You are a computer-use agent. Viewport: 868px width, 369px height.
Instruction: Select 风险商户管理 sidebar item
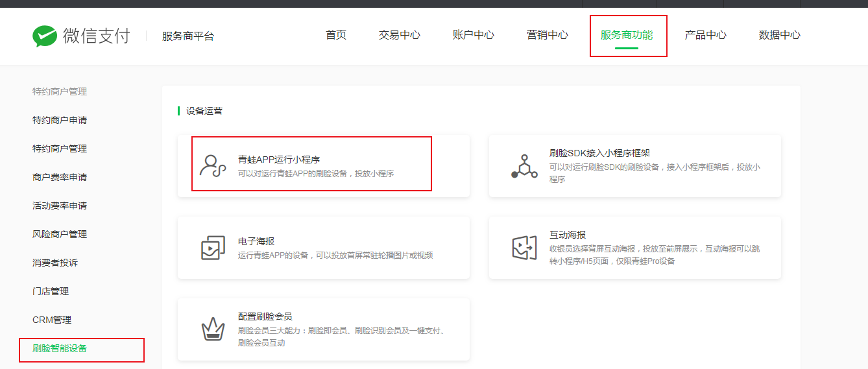pos(60,234)
